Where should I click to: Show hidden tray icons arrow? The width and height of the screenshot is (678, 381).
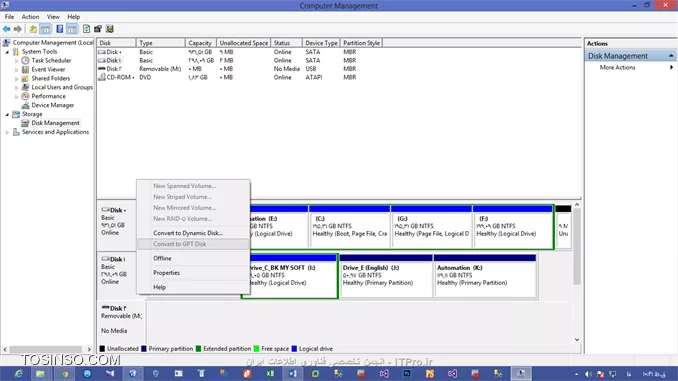pyautogui.click(x=576, y=374)
